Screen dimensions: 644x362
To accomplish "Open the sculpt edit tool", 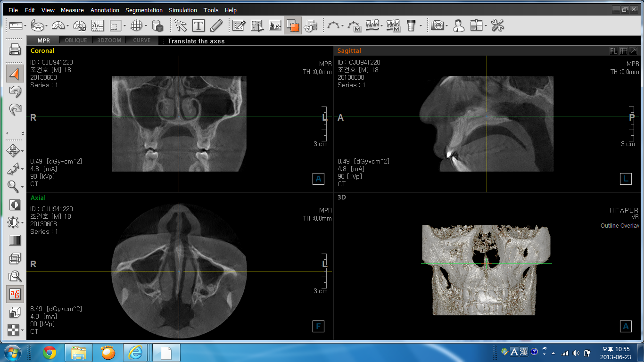I will (239, 25).
